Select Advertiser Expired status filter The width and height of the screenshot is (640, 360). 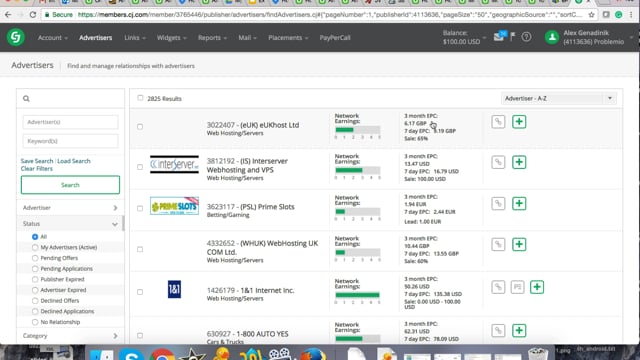35,290
